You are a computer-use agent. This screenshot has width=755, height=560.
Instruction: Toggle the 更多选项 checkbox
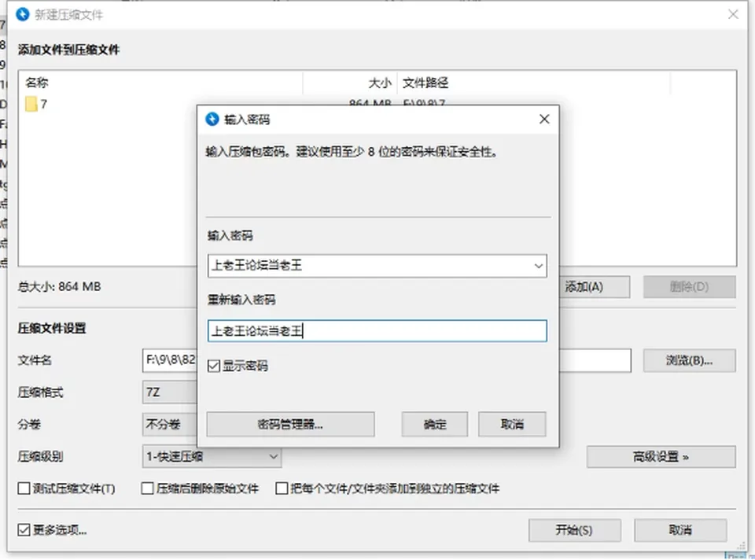coord(24,530)
